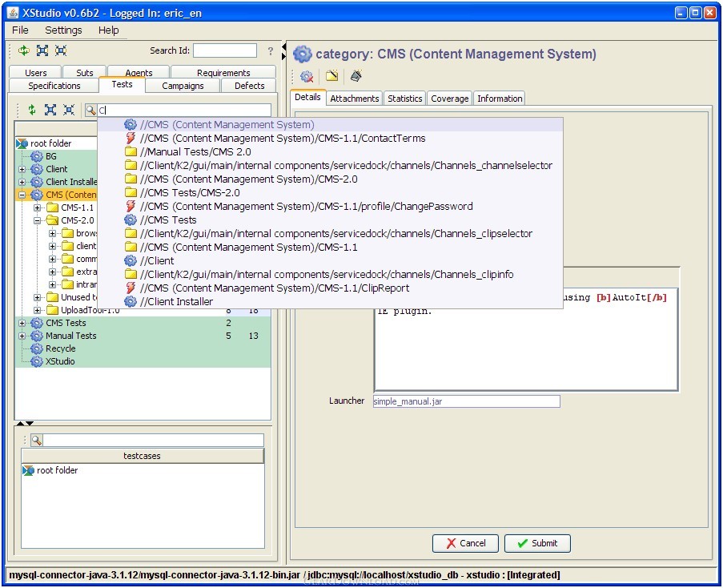Click the Cancel button

(x=465, y=543)
